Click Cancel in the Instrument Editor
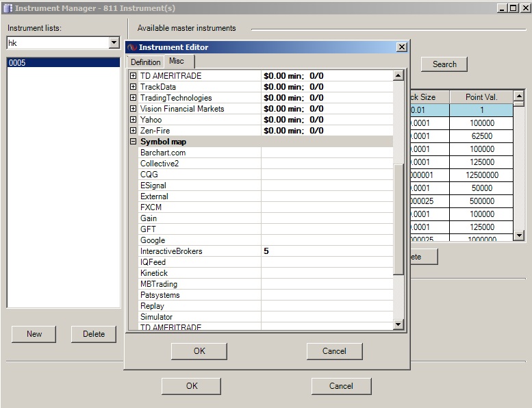 pyautogui.click(x=335, y=351)
